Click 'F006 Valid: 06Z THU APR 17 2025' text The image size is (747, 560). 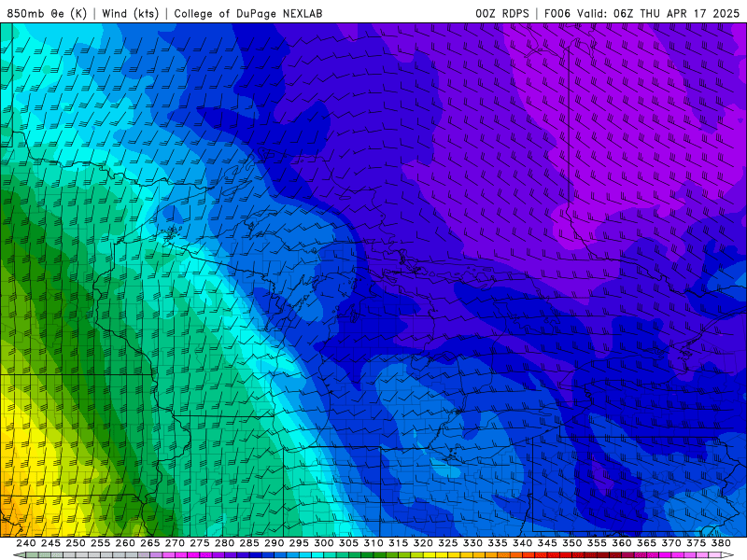(641, 13)
